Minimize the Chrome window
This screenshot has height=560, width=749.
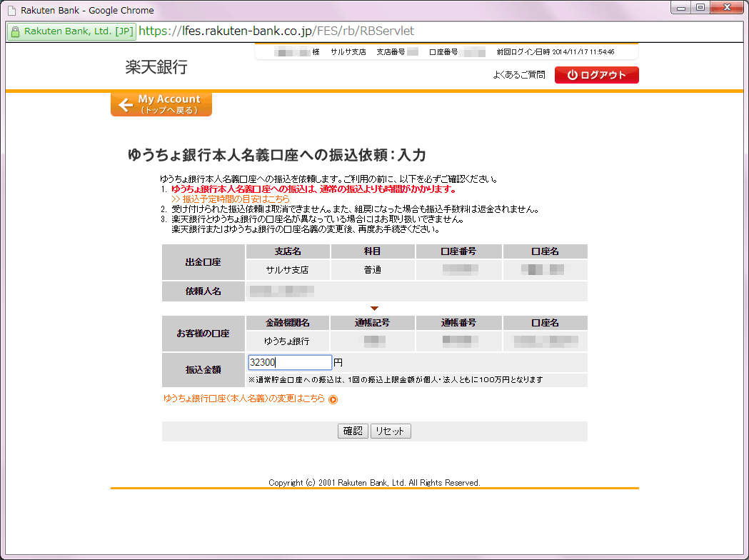(681, 7)
